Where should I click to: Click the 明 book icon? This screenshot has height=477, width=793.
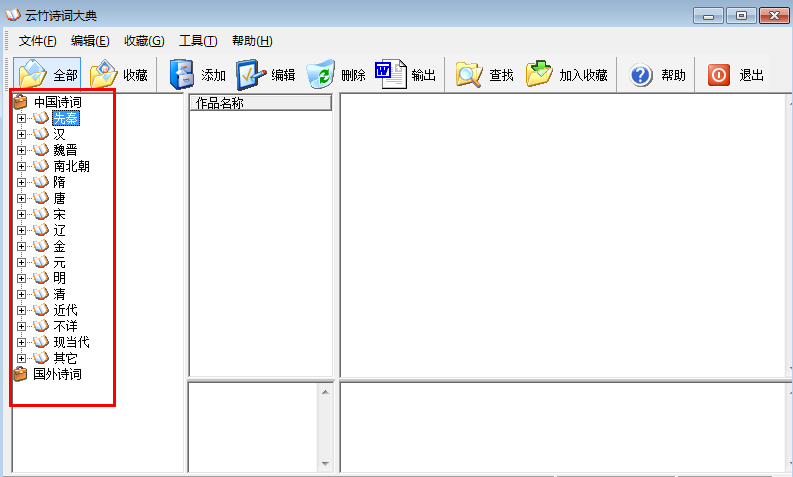41,278
